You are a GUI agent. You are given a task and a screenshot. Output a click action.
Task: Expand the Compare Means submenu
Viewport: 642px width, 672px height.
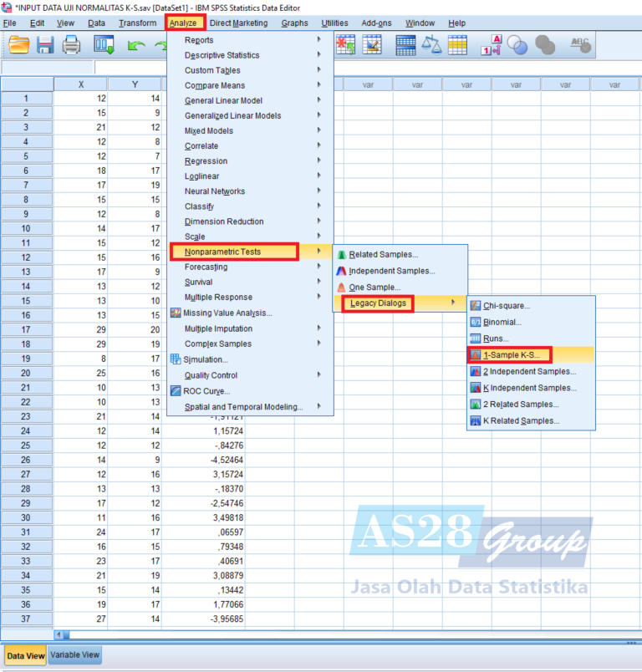coord(215,85)
